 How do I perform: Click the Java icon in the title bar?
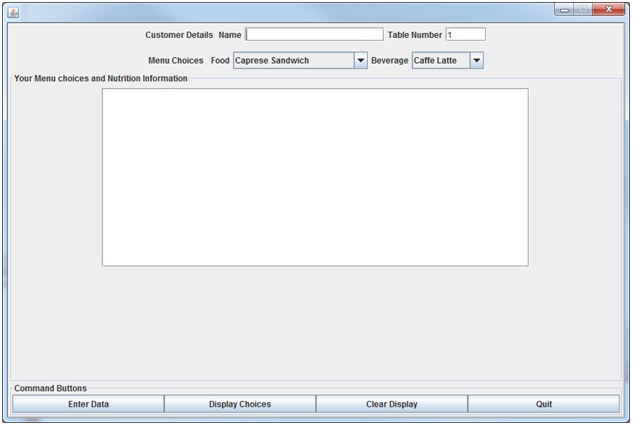(13, 13)
